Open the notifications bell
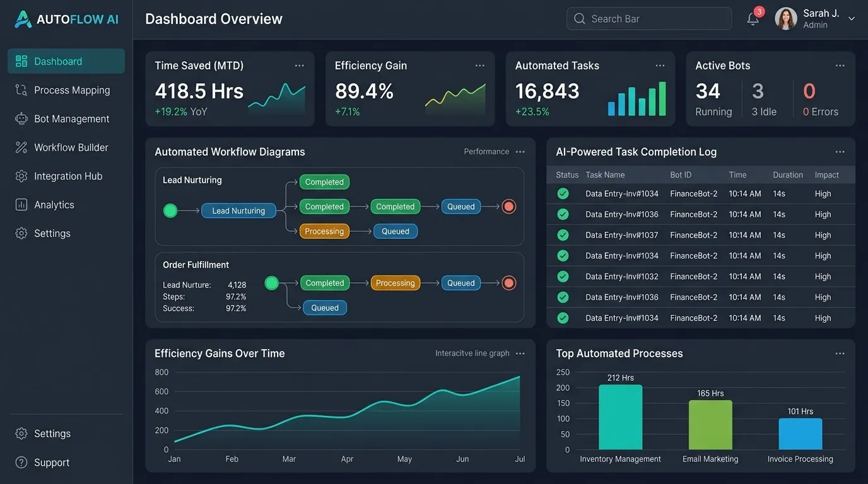The image size is (868, 484). coord(753,19)
